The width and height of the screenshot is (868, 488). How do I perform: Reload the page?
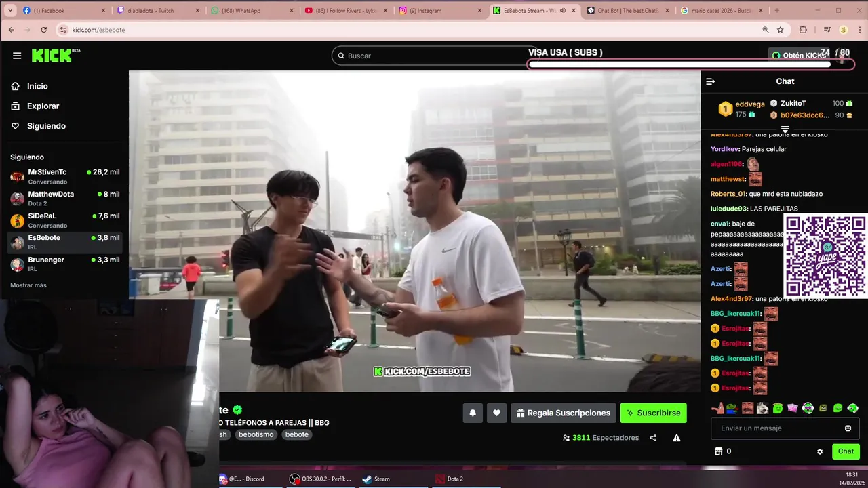(44, 30)
